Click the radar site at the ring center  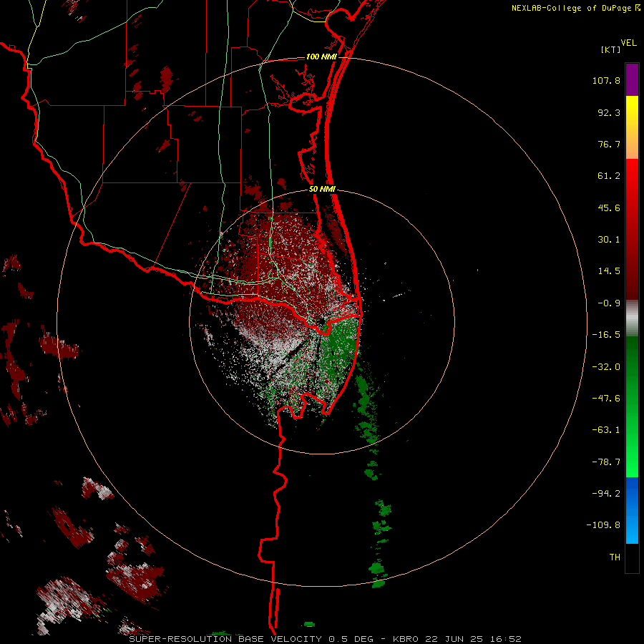point(321,321)
